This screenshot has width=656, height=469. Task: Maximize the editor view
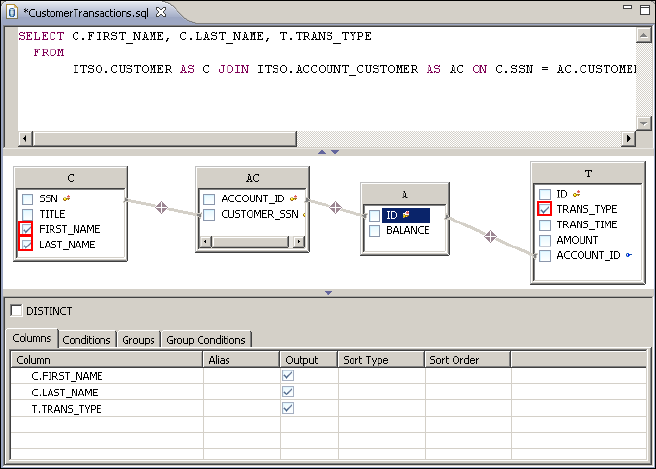pyautogui.click(x=645, y=10)
